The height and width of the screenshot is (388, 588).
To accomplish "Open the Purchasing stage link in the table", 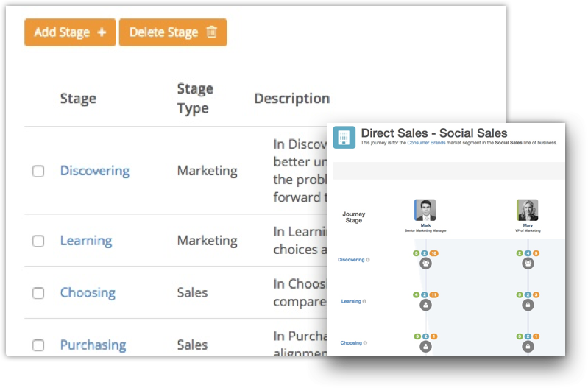I will coord(93,345).
